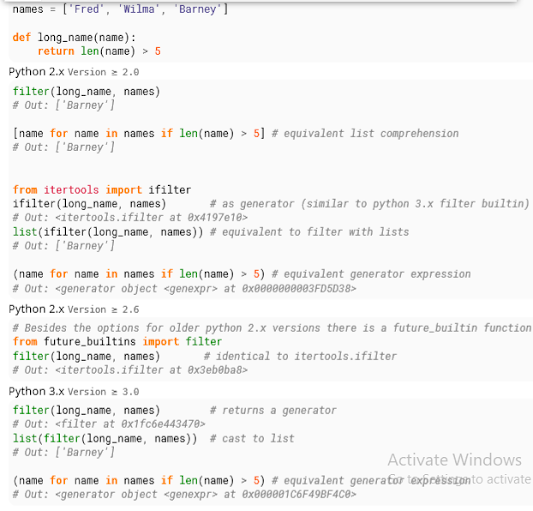Click the 'return len(name) > 5' line

coord(99,51)
